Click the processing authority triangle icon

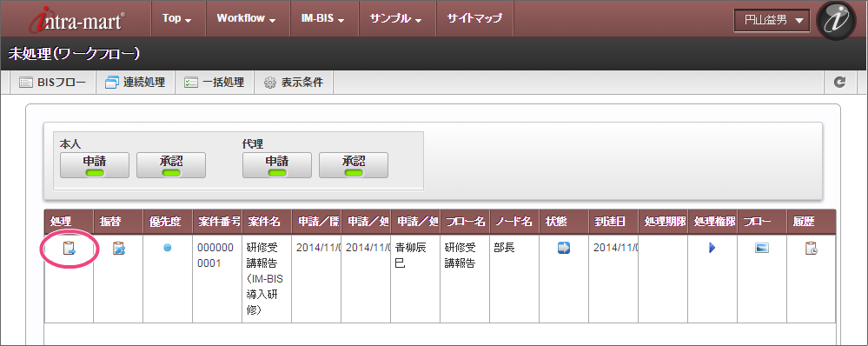pos(712,248)
